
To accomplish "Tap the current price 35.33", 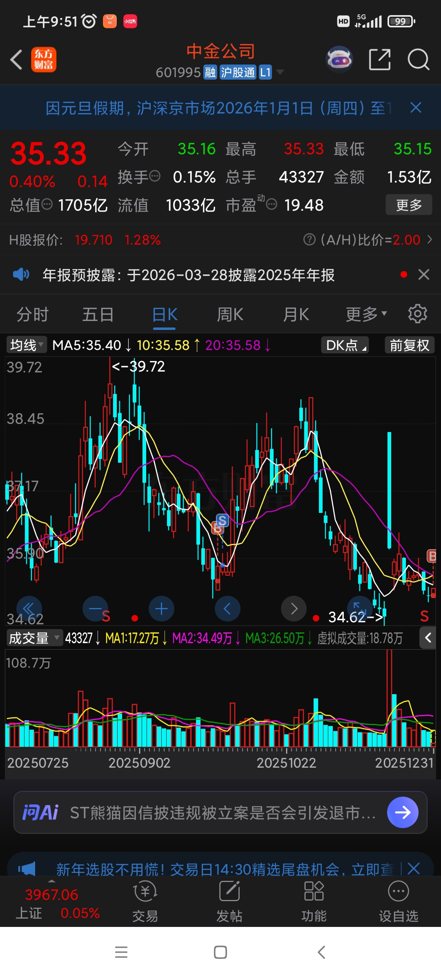I will tap(49, 154).
